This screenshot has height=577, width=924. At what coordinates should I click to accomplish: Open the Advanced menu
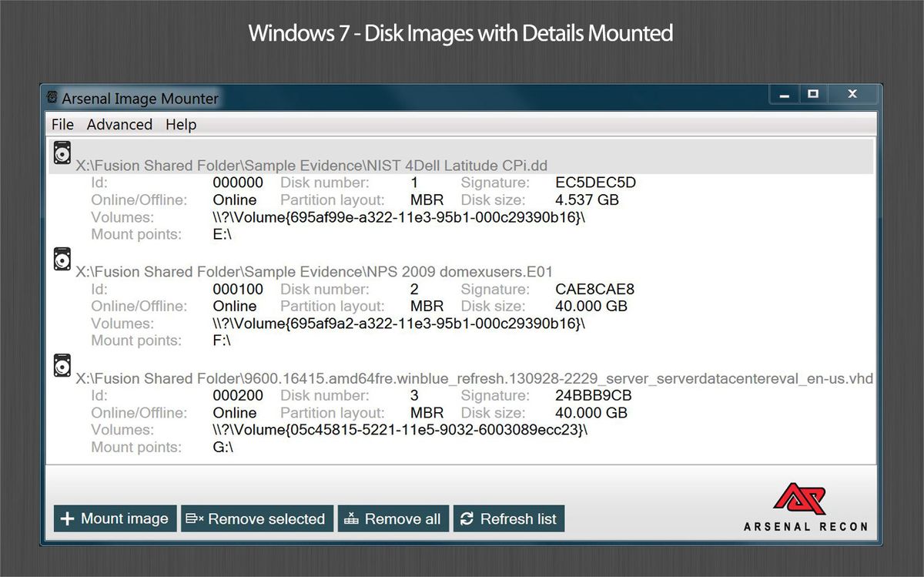click(119, 124)
